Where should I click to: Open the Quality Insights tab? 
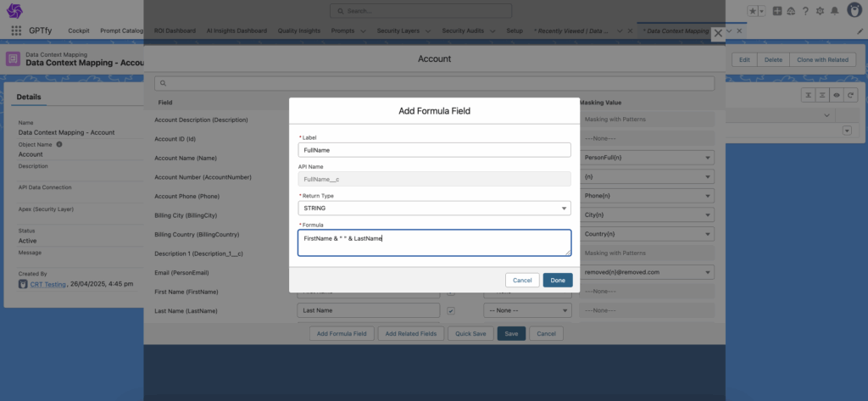click(x=299, y=31)
